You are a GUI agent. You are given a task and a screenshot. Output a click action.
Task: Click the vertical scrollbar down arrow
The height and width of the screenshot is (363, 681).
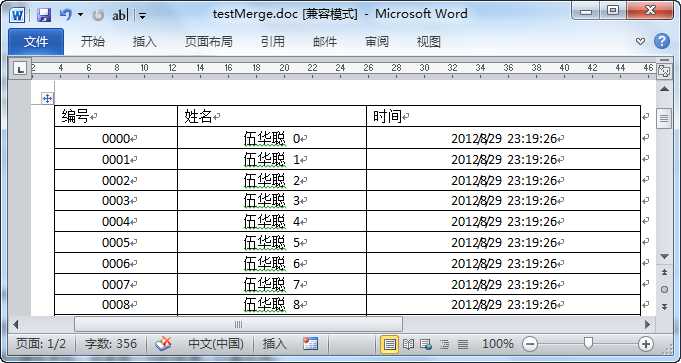(x=664, y=257)
